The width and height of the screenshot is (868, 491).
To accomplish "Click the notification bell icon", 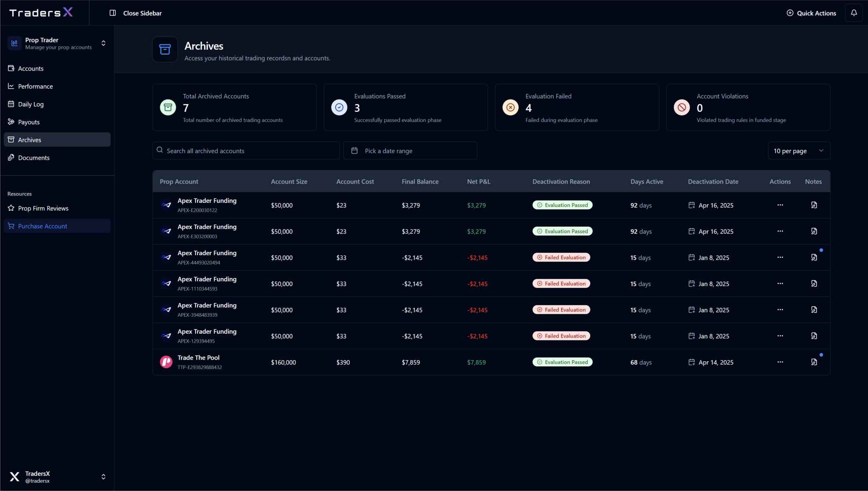I will click(854, 13).
